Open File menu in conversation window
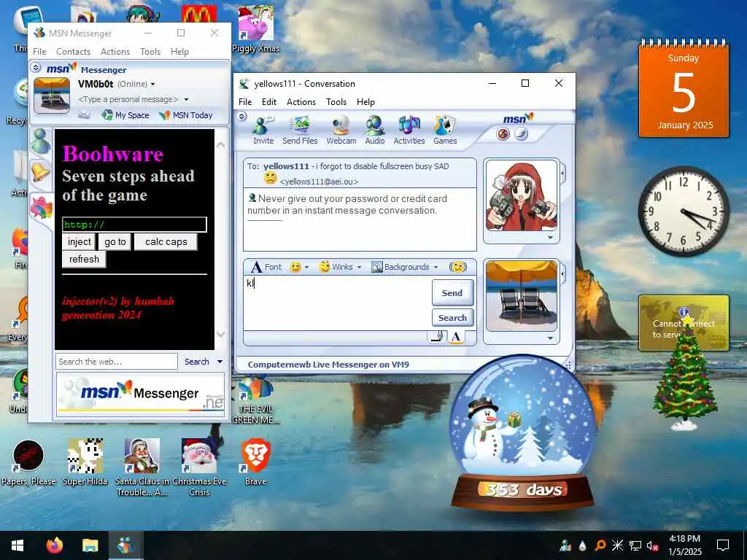747x560 pixels. click(245, 102)
